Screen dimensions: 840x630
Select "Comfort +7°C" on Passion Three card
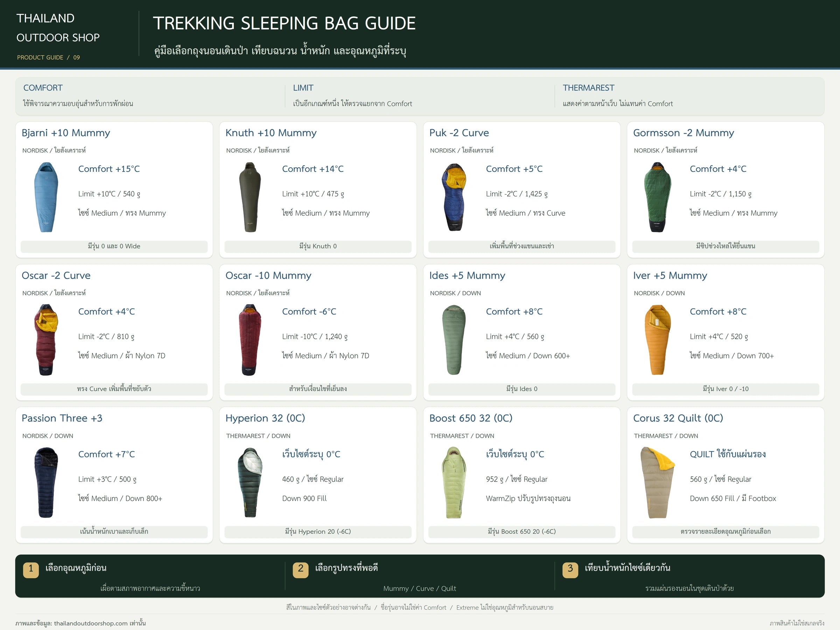[106, 455]
